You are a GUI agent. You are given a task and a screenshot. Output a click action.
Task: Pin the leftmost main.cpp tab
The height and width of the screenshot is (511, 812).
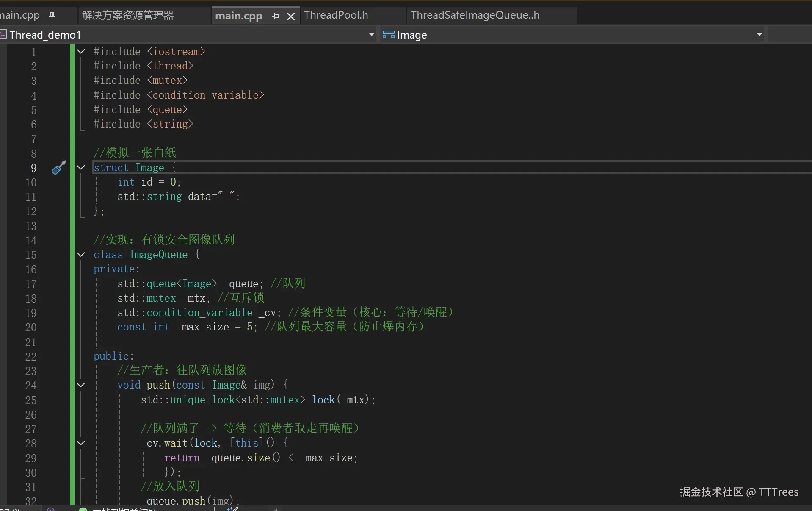[x=52, y=16]
